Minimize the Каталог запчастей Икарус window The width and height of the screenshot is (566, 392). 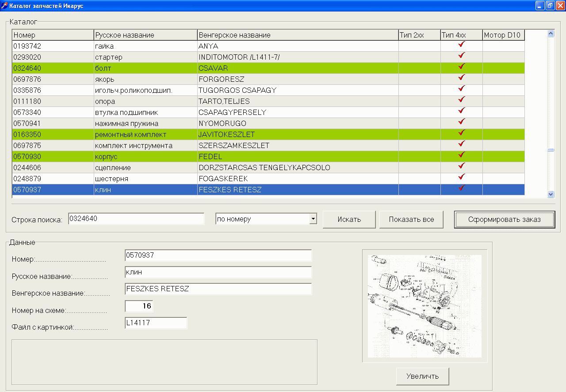[x=540, y=5]
